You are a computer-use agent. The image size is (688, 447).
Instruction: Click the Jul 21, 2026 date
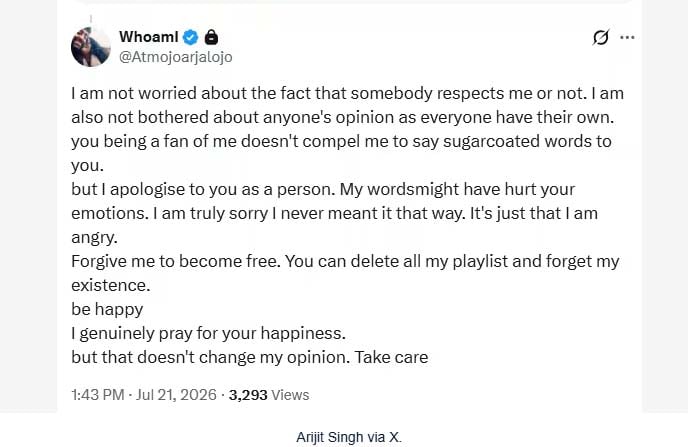[x=176, y=395]
